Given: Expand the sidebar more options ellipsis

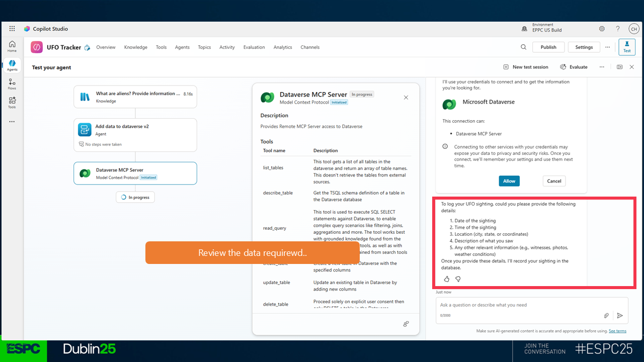Looking at the screenshot, I should click(x=12, y=122).
